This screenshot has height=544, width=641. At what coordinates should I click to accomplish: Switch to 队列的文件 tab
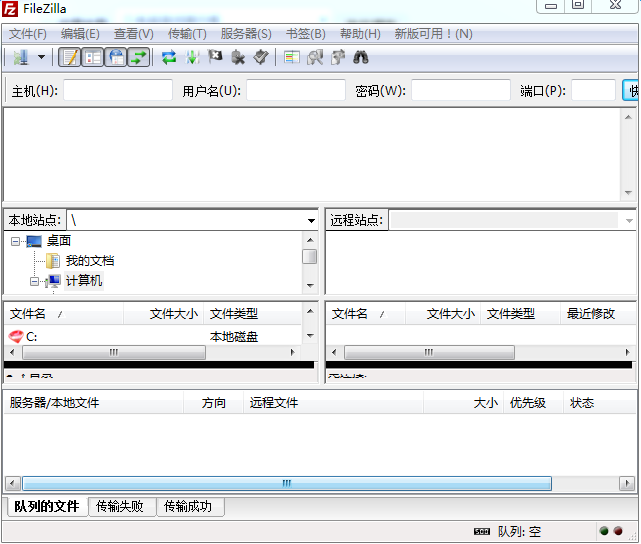coord(47,506)
